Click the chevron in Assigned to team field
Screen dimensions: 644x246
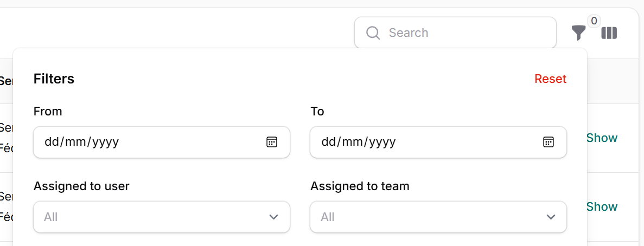pos(551,217)
